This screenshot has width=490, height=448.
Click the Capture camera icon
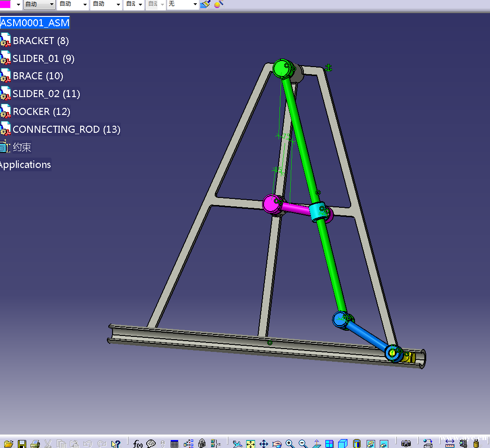pos(406,443)
